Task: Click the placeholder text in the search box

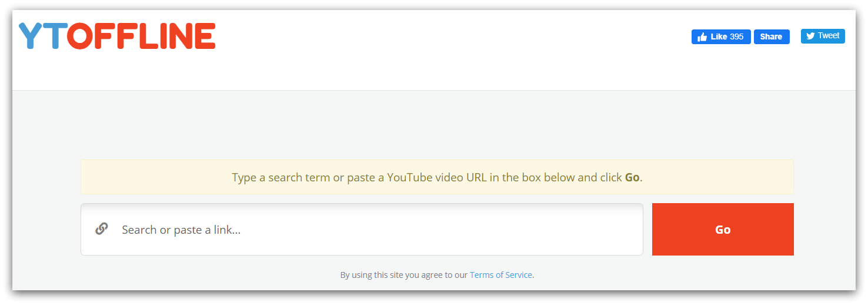Action: [x=181, y=230]
